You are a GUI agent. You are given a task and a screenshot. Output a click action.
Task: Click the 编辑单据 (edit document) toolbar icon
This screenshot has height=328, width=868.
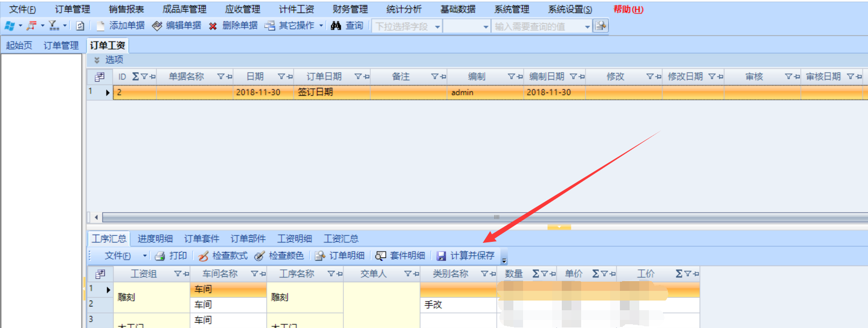coord(157,26)
